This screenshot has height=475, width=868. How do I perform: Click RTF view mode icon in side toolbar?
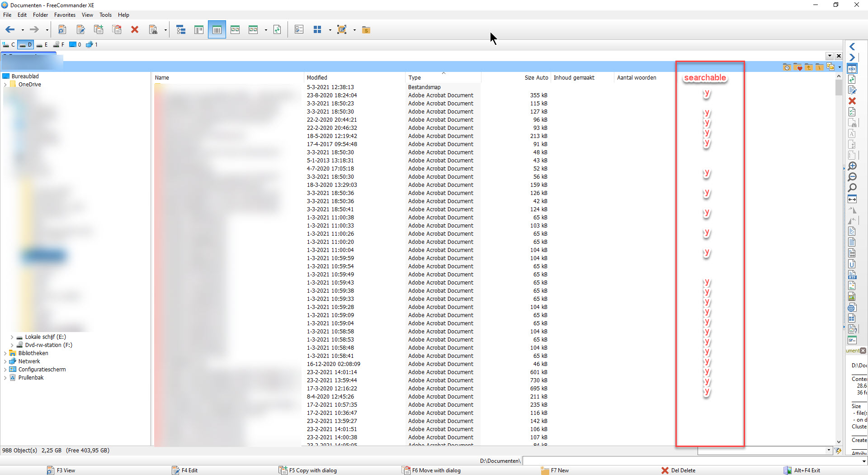click(x=852, y=275)
